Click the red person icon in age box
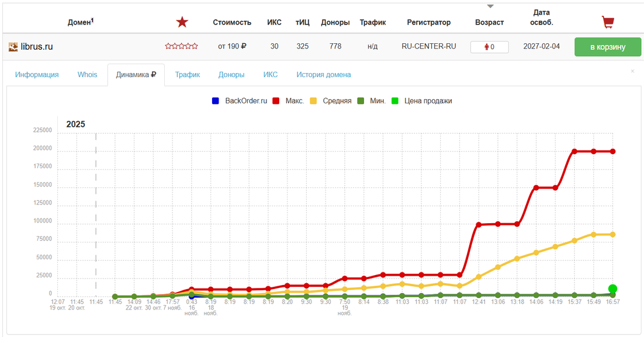Screen dimensions: 644x337 [487, 47]
